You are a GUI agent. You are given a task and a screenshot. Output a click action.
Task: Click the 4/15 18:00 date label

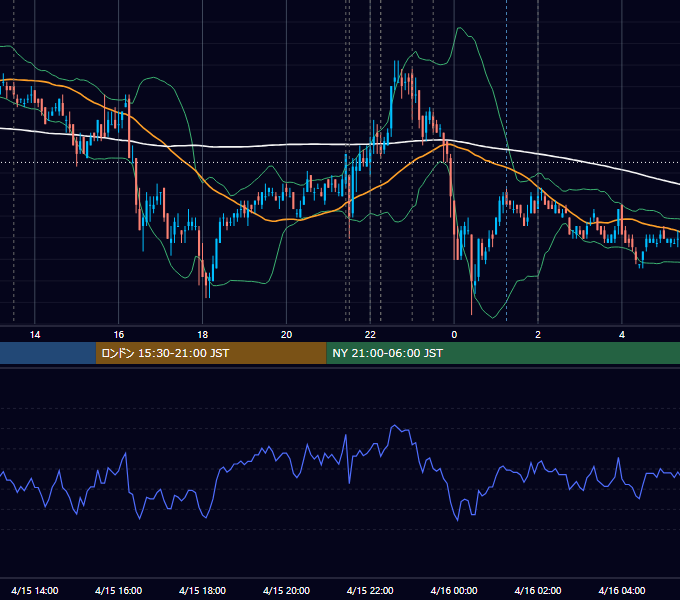point(203,590)
